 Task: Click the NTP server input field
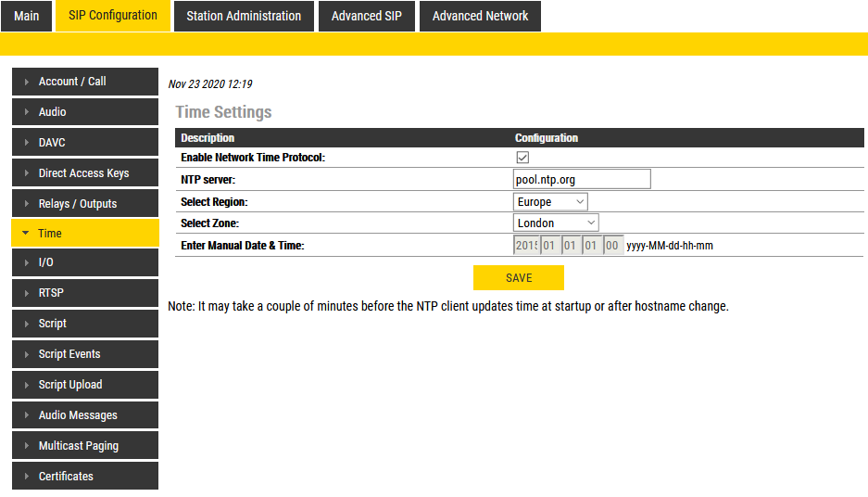coord(582,179)
